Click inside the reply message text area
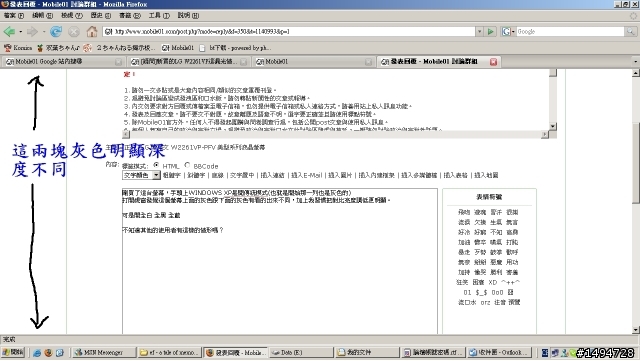This screenshot has height=361, width=640. tap(280, 261)
